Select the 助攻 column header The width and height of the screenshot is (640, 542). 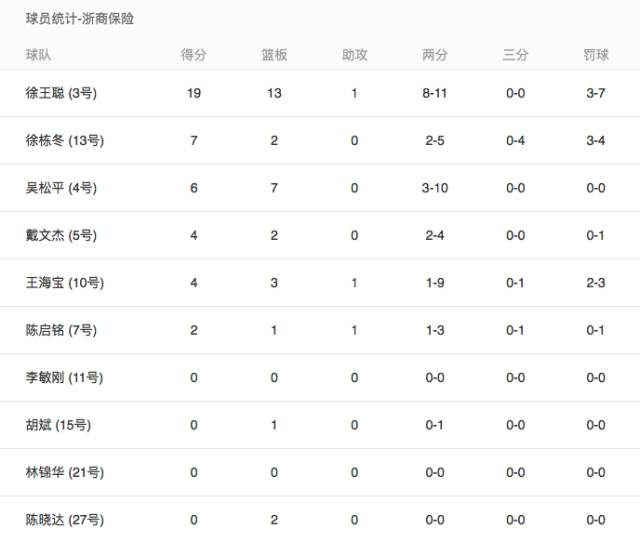(x=354, y=55)
